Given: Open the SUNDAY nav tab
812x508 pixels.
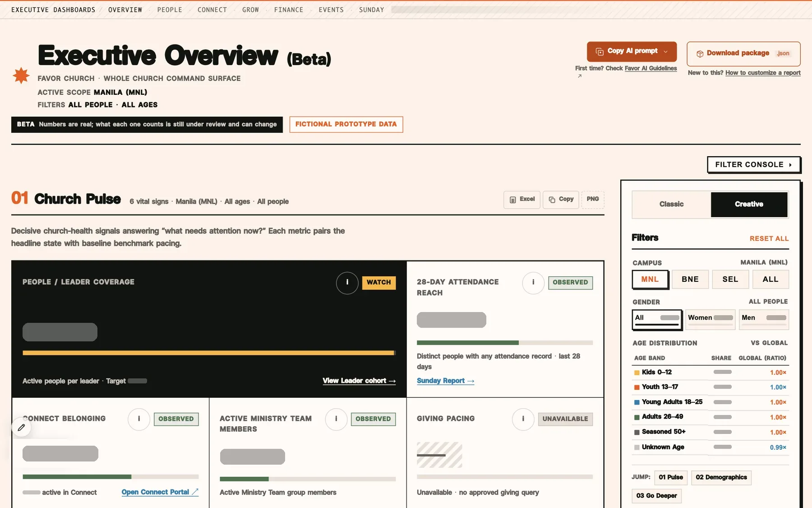Looking at the screenshot, I should 372,10.
